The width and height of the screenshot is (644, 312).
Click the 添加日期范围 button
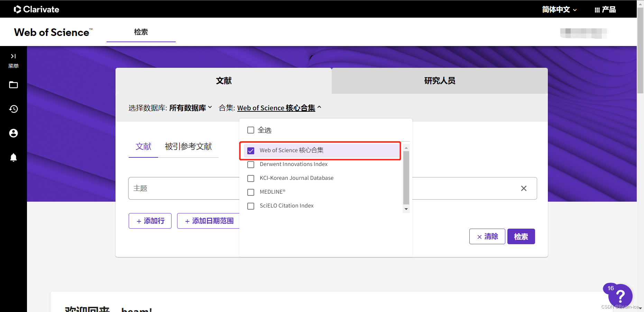(x=209, y=221)
